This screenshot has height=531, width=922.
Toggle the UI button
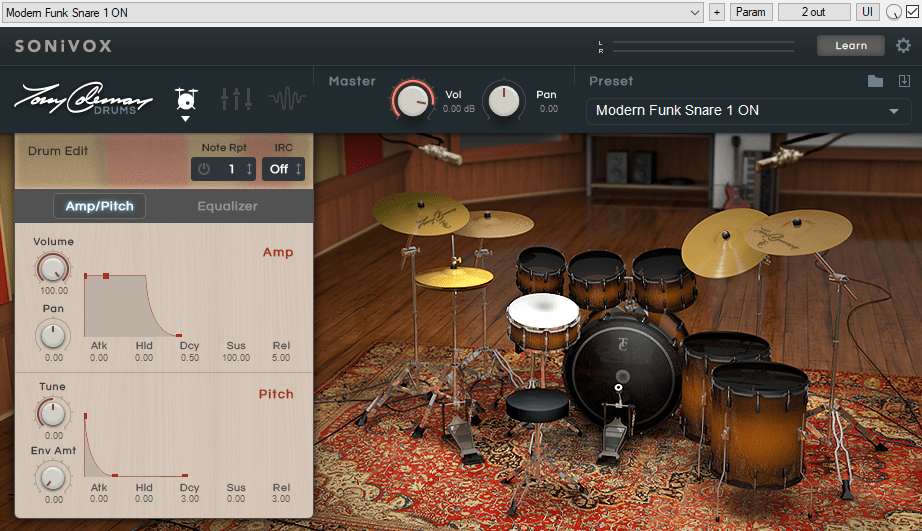pyautogui.click(x=867, y=12)
